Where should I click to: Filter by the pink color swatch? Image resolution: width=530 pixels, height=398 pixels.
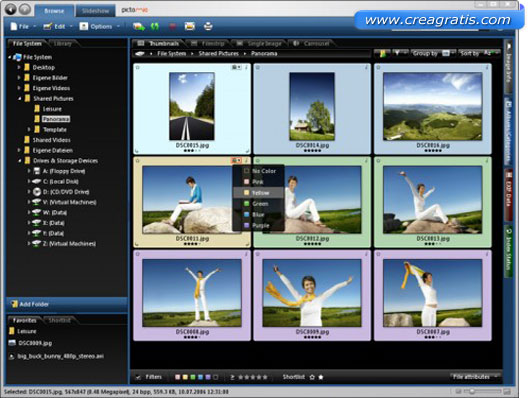(x=177, y=377)
